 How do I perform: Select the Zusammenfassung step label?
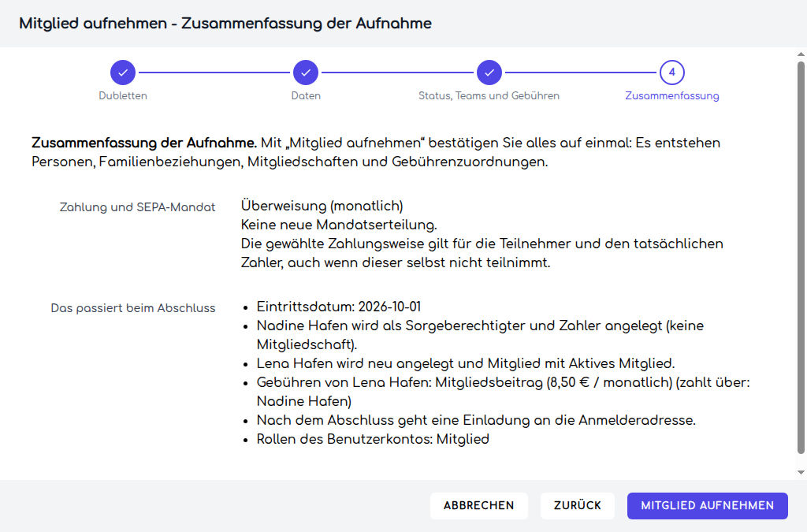click(x=671, y=95)
